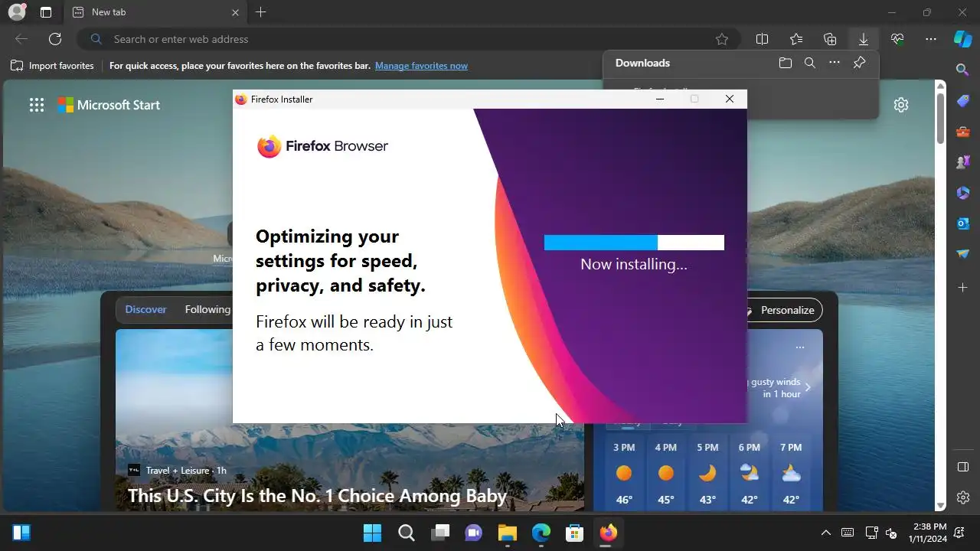Expand the gusty winds alert chevron
This screenshot has height=551, width=980.
tap(807, 387)
